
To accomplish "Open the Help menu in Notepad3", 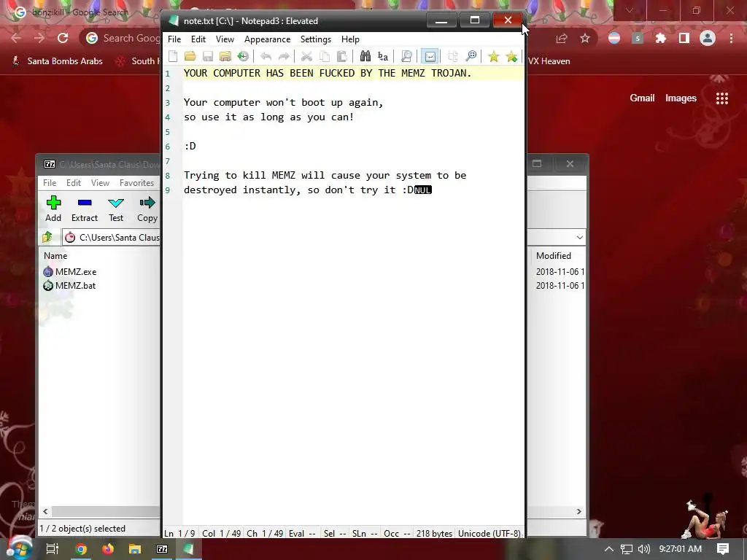I will click(x=350, y=39).
